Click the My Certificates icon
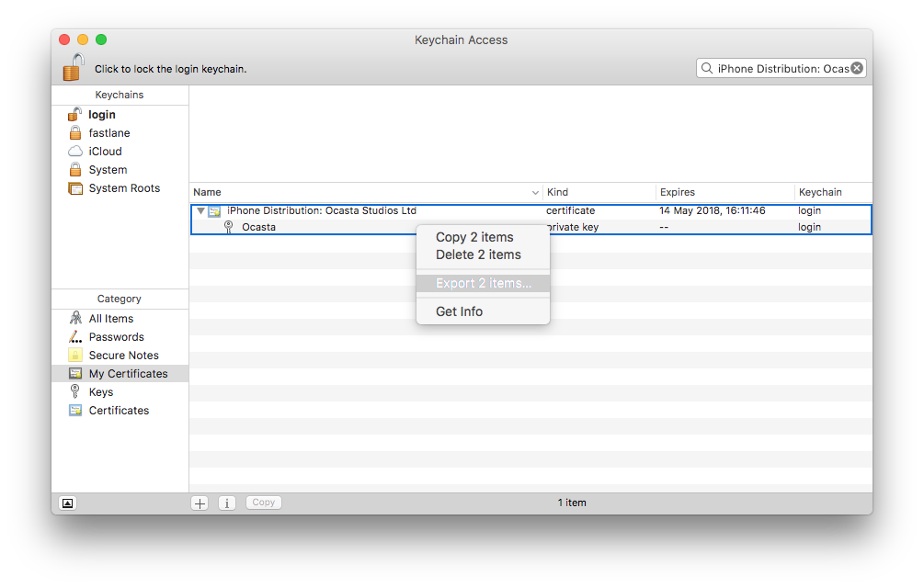Screen dimensions: 924x588 point(75,373)
